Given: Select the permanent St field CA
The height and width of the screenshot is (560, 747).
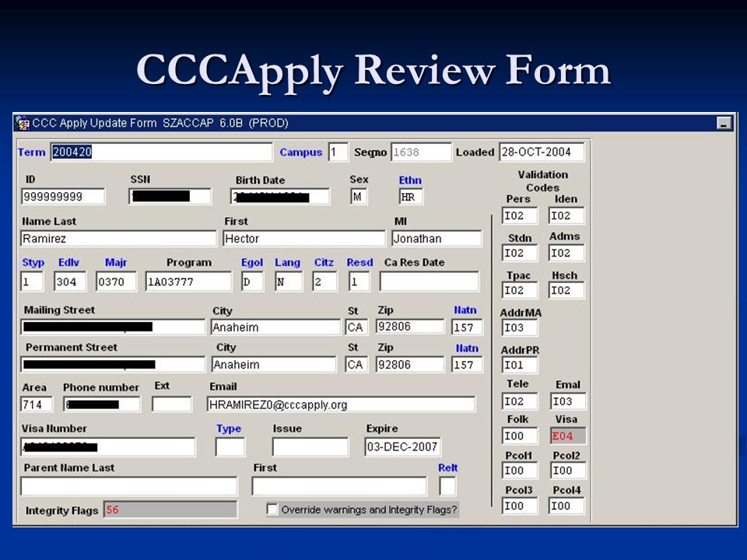Looking at the screenshot, I should [356, 364].
